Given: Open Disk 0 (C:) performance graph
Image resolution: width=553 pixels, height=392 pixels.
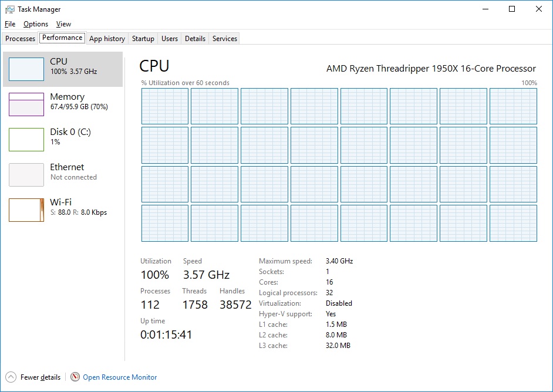Looking at the screenshot, I should (x=26, y=139).
